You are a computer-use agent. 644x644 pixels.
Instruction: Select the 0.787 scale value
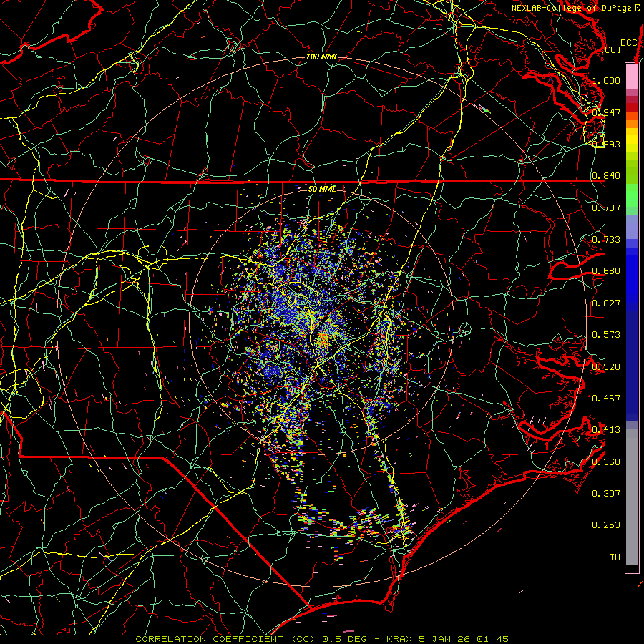point(606,208)
